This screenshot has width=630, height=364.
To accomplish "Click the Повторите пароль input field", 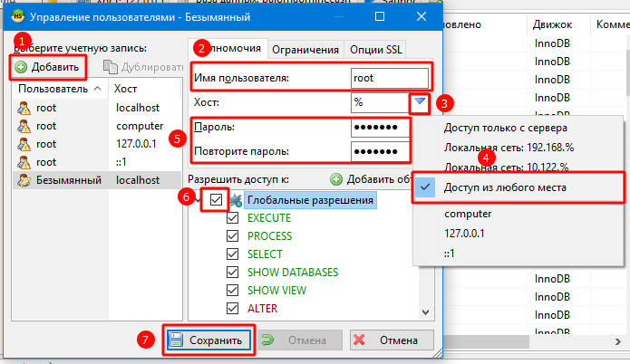I will tap(380, 152).
